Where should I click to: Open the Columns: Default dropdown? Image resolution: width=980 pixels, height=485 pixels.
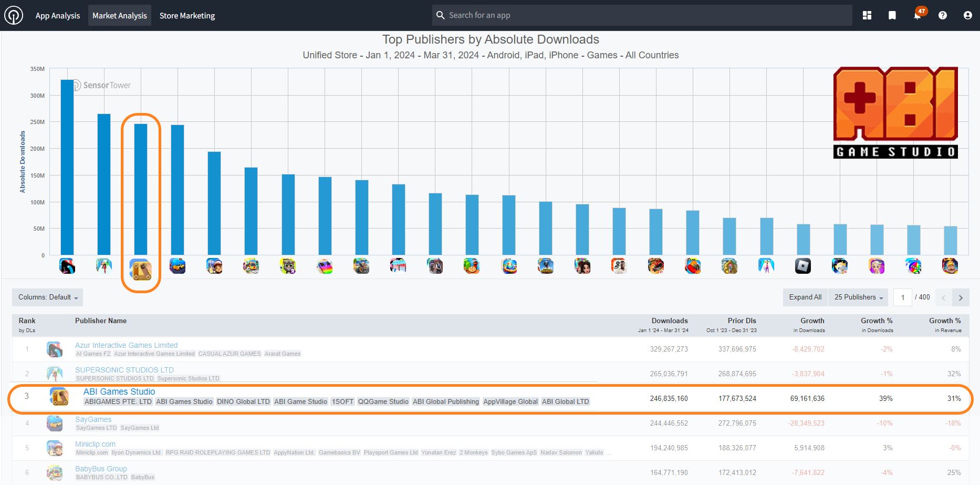[48, 297]
